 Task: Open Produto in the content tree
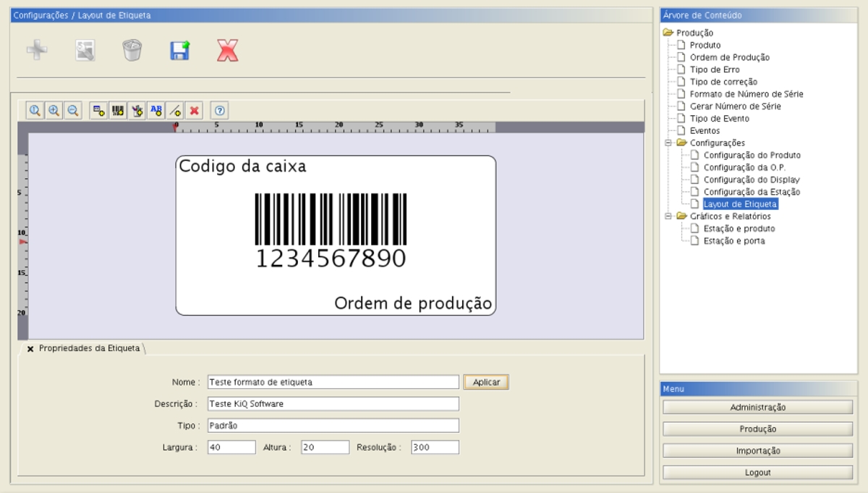point(705,45)
